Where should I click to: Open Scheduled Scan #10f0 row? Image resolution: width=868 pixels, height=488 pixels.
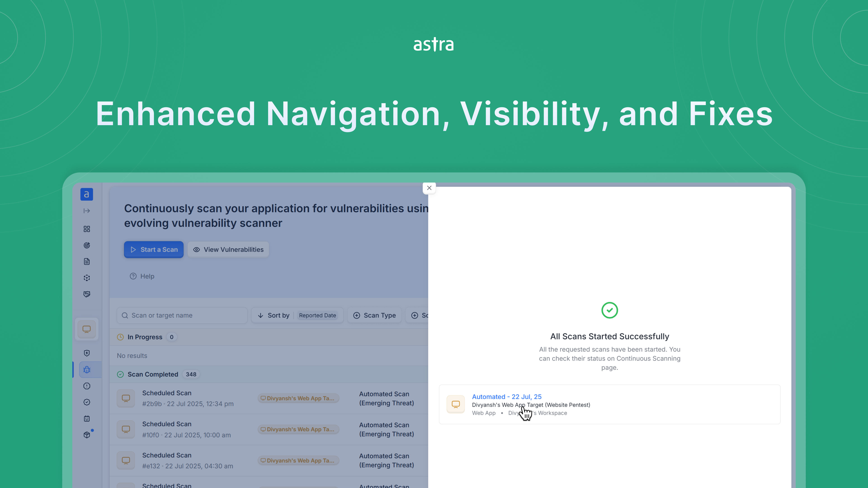coord(269,429)
